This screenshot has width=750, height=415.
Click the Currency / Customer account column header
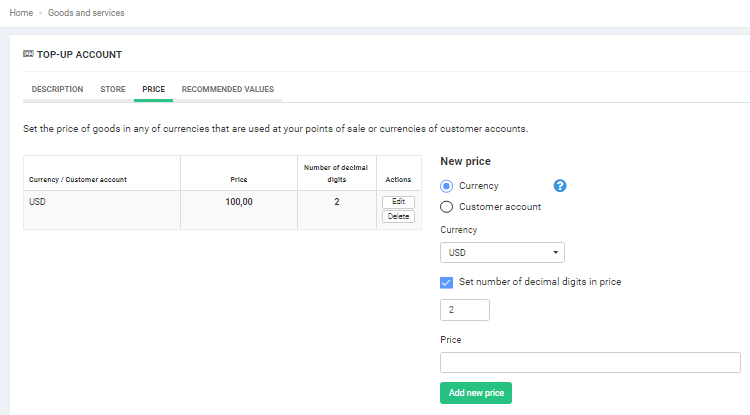[78, 179]
